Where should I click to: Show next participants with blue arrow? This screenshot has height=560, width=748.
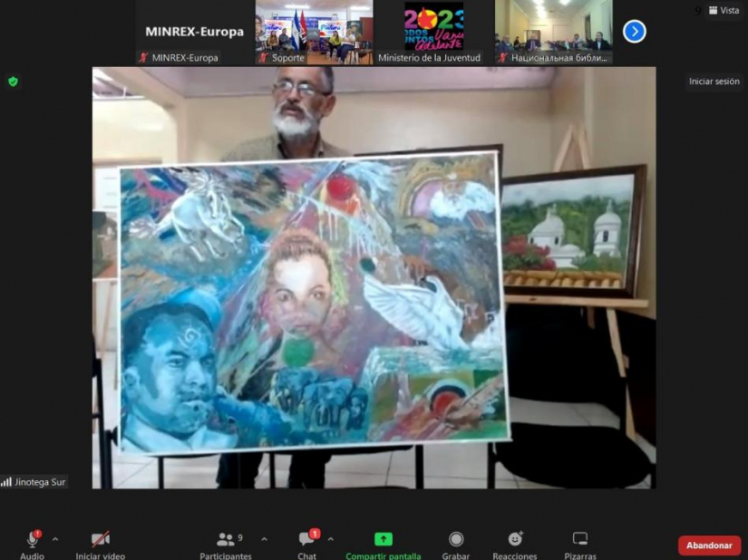pyautogui.click(x=634, y=32)
